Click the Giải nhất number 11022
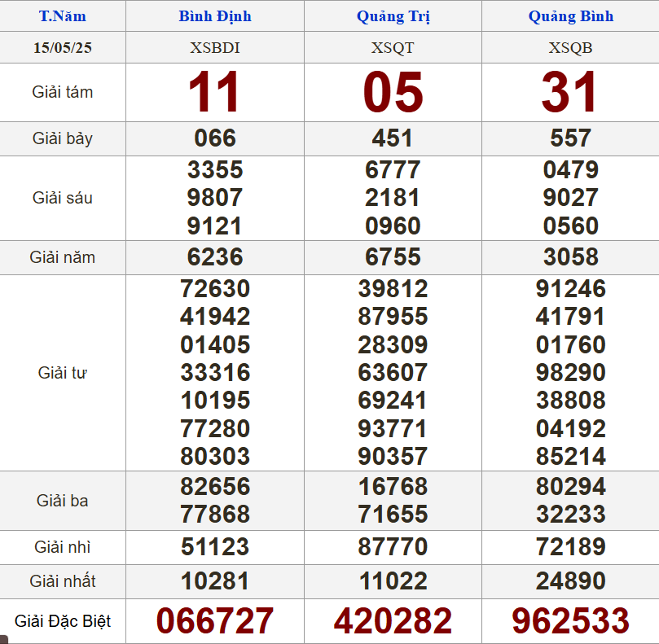 [x=393, y=581]
